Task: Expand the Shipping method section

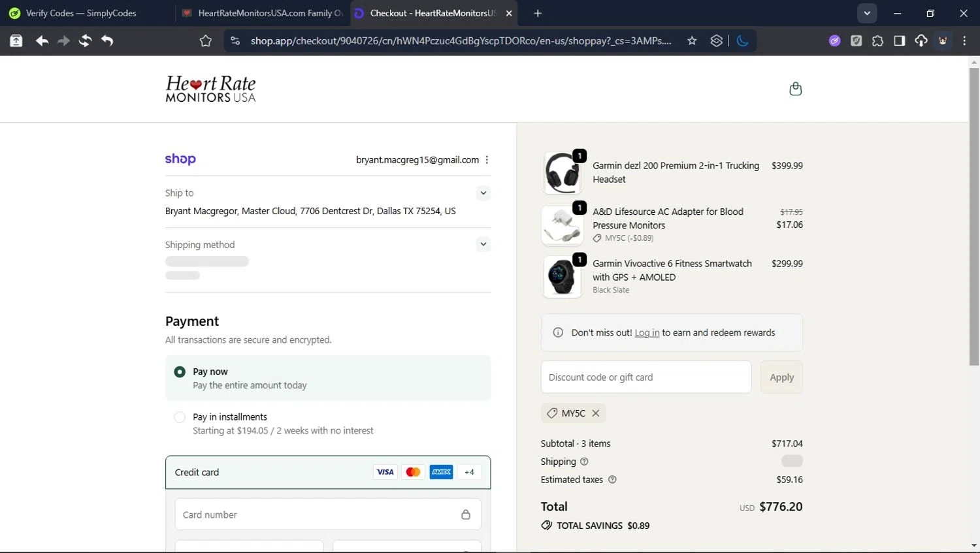Action: [483, 244]
